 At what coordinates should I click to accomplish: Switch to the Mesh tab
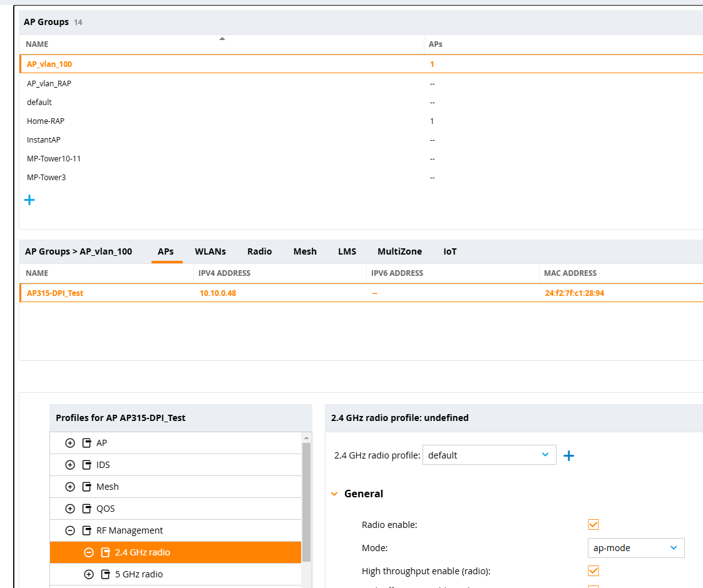[305, 251]
